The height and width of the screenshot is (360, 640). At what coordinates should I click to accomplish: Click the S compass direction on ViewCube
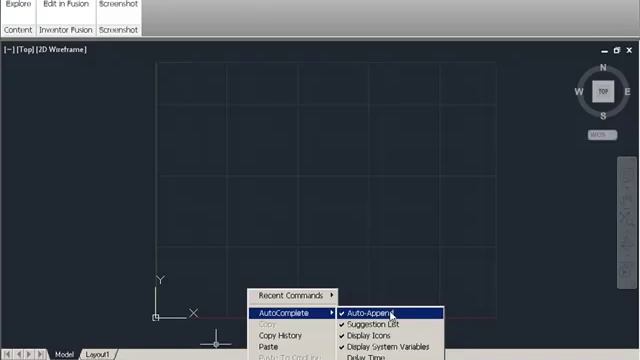point(603,116)
